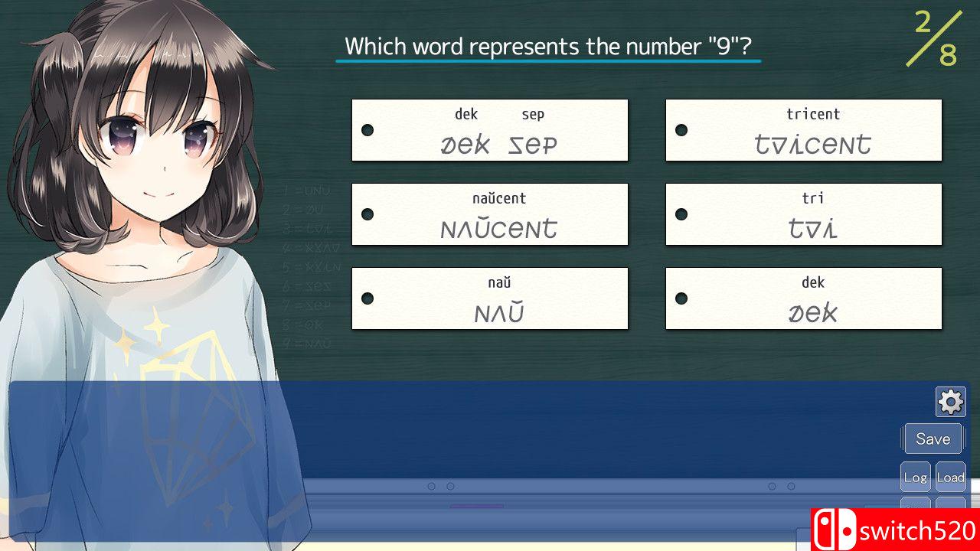Click the Nintendo Switch logo in watermark
This screenshot has height=551, width=980.
[833, 530]
